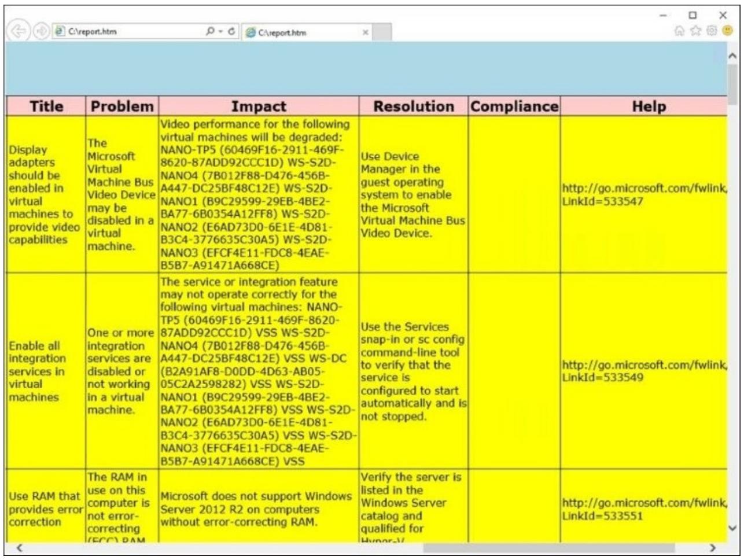Click the horizontal scrollbar right arrow
Screen dimensions: 744x560
(713, 547)
